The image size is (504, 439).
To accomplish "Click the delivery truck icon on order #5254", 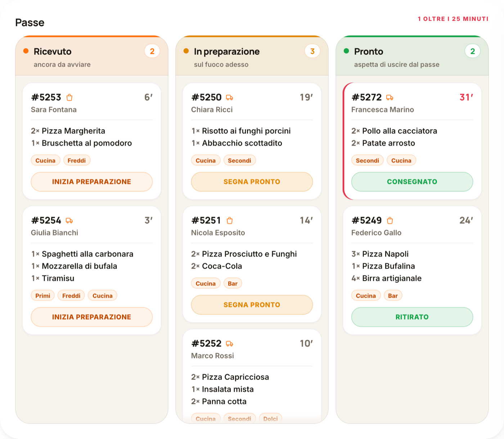I will (x=69, y=221).
